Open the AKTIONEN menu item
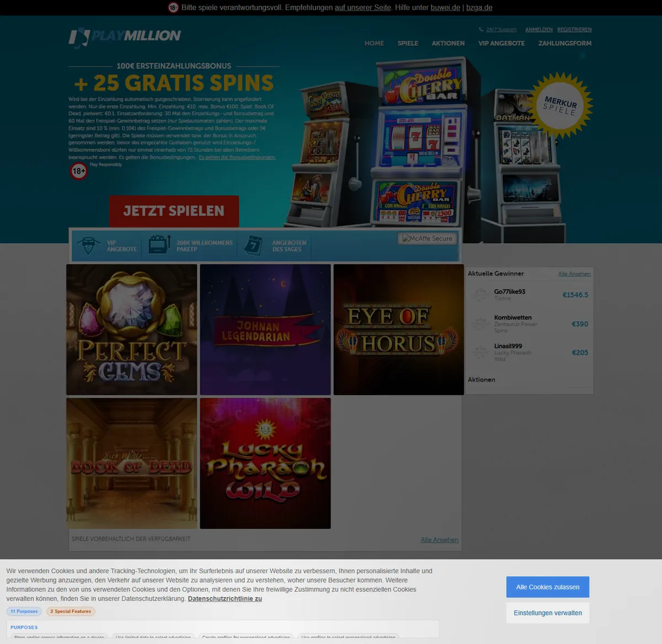 (x=448, y=43)
